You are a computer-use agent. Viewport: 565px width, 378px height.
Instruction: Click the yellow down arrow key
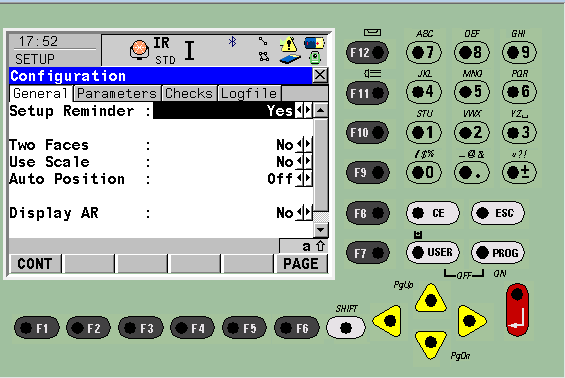click(x=431, y=344)
